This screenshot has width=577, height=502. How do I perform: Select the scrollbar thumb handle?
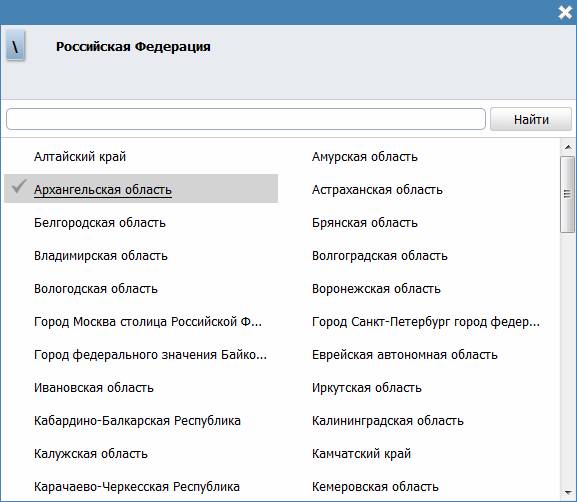567,194
